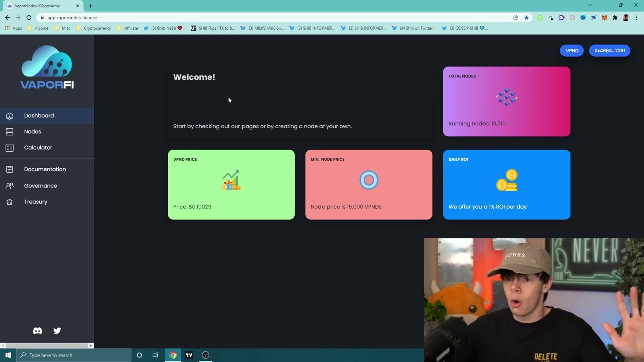The image size is (644, 362).
Task: Open the Discord icon in sidebar
Action: point(37,331)
